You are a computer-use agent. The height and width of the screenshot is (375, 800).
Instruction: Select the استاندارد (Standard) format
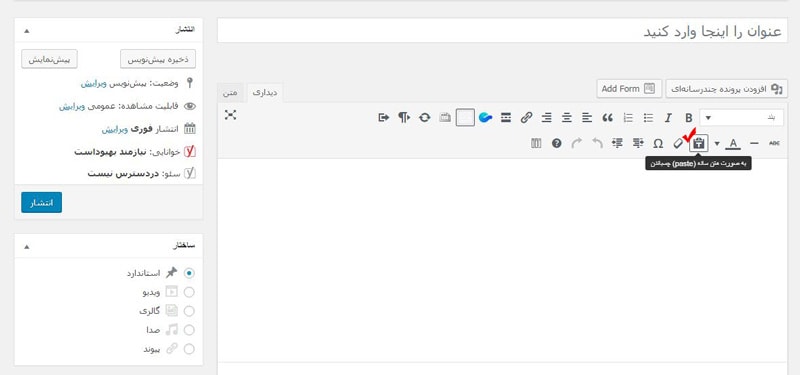point(189,273)
